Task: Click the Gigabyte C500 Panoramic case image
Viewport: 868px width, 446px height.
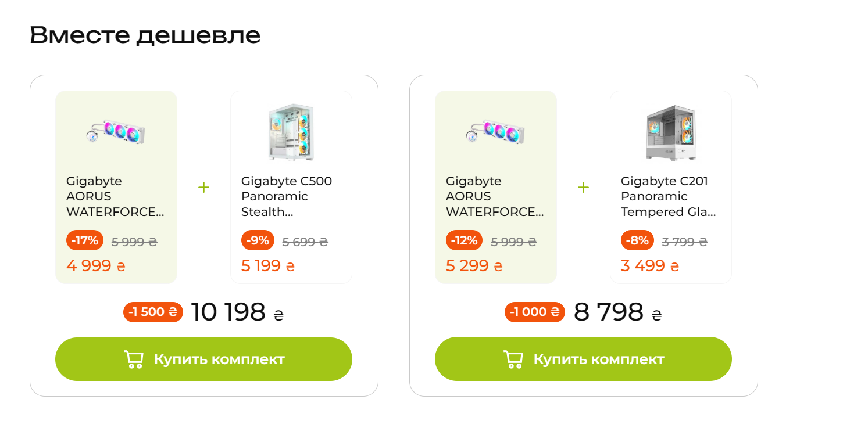Action: 291,132
